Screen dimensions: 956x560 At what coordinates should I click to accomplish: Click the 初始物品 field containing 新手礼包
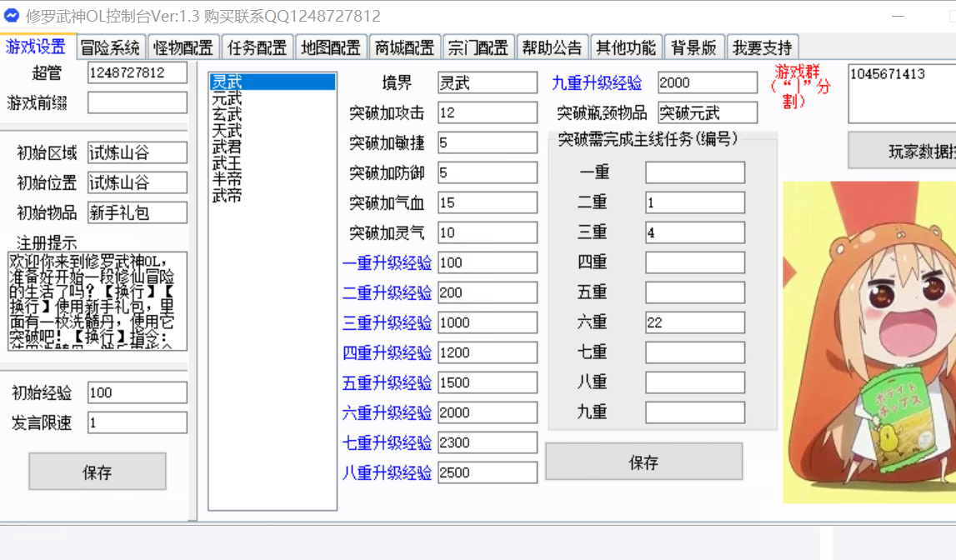[138, 212]
